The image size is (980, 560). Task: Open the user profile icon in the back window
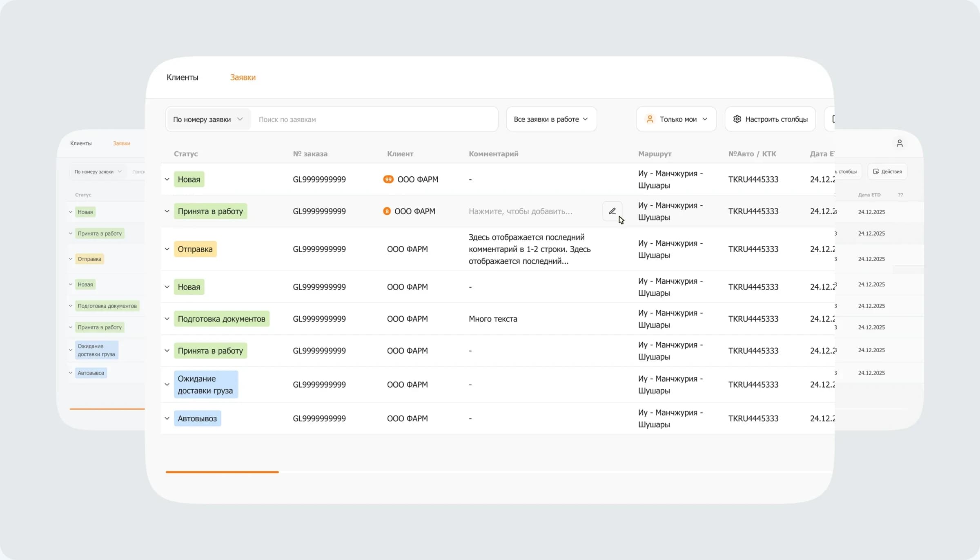(x=900, y=143)
